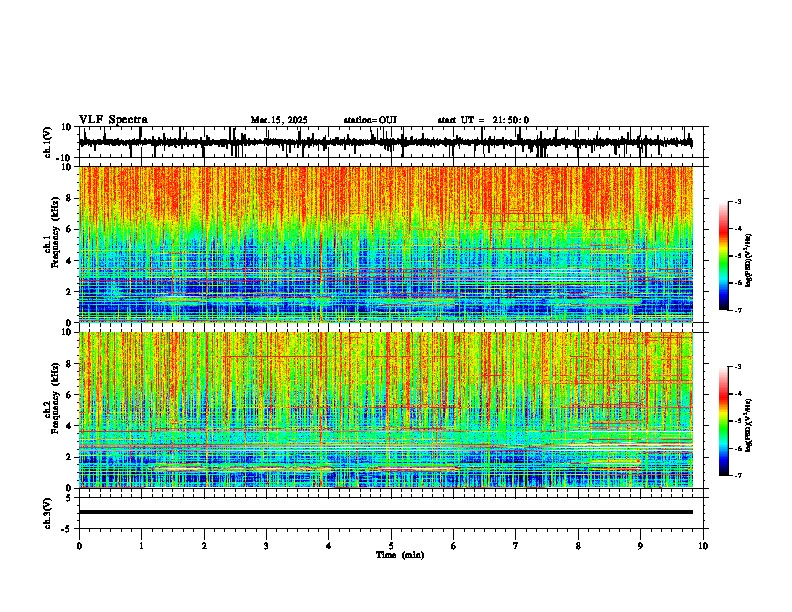
Task: Click inside the ch.2 spectrogram
Action: coord(386,410)
